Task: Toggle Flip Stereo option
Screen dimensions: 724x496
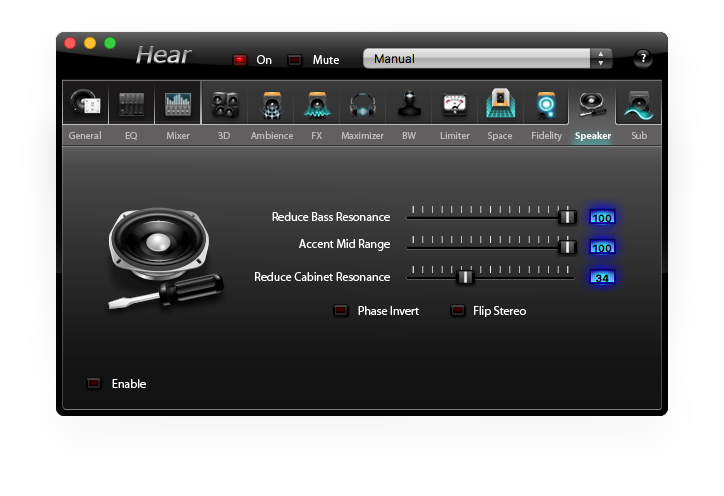Action: coord(458,311)
